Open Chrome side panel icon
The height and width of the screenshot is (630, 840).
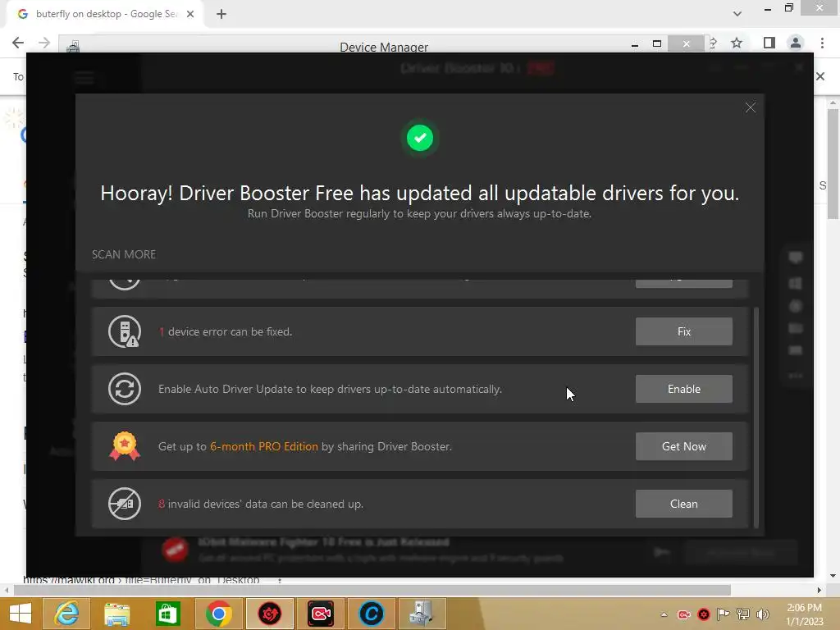pos(769,43)
